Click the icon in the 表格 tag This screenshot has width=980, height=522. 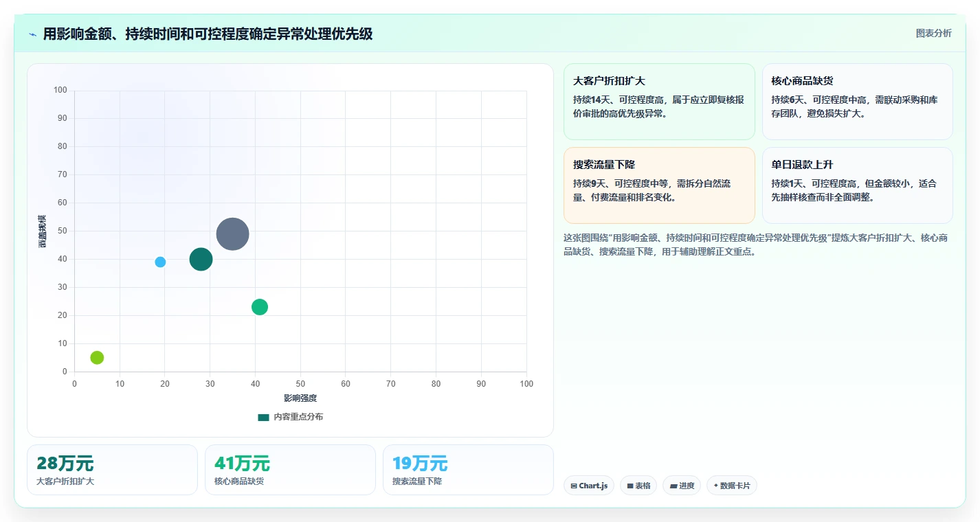point(630,486)
